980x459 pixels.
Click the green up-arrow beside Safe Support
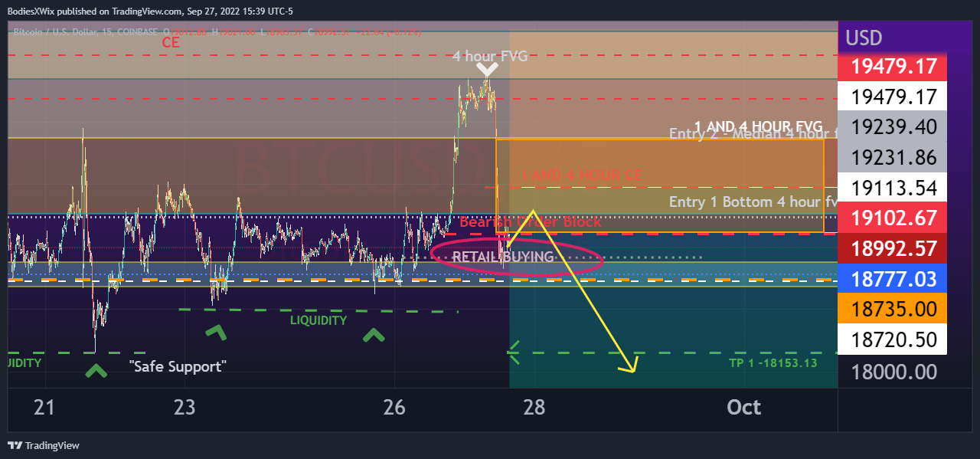click(96, 371)
